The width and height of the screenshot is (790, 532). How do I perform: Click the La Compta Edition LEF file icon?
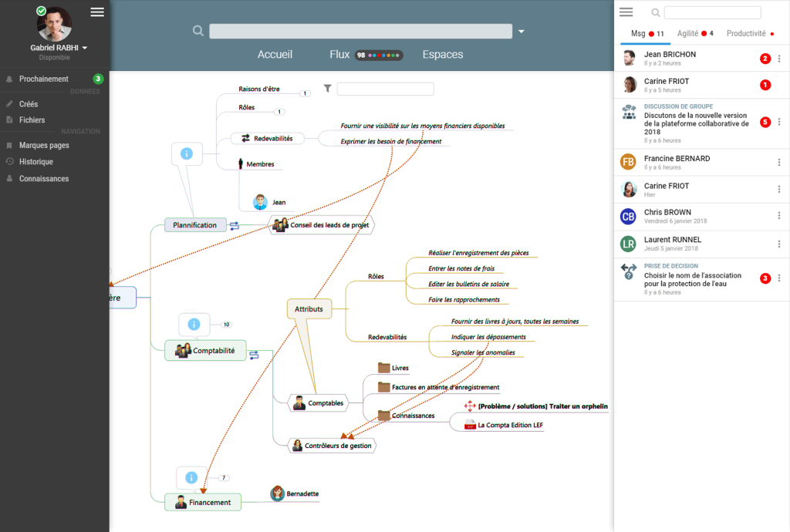click(x=469, y=424)
